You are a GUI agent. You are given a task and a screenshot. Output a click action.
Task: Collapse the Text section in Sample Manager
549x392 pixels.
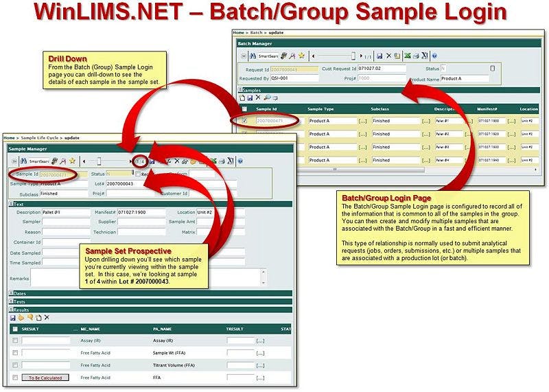(x=11, y=203)
